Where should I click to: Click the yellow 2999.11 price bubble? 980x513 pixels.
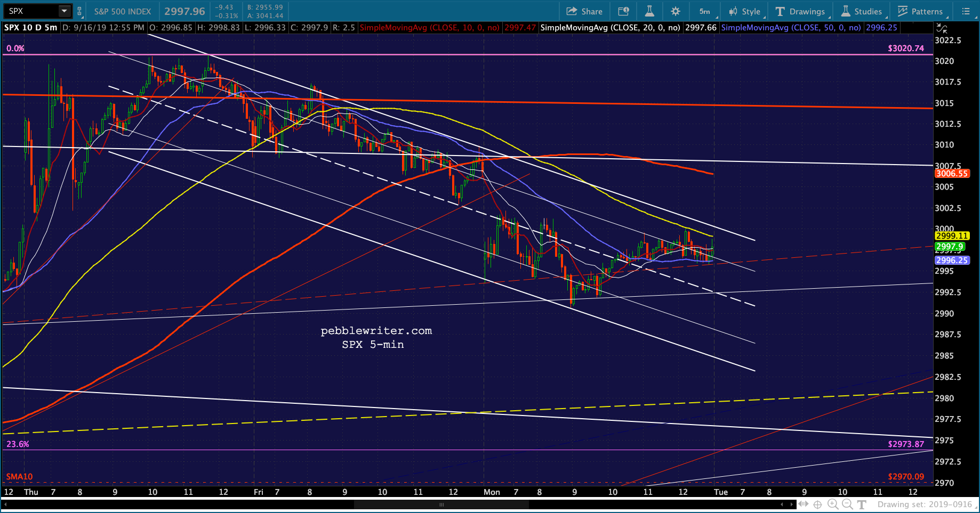[952, 235]
